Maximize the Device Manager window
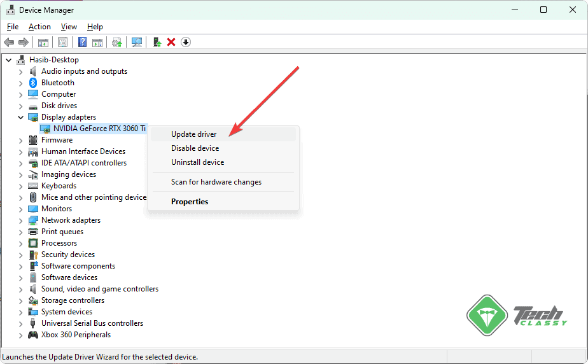This screenshot has height=364, width=588. (543, 10)
